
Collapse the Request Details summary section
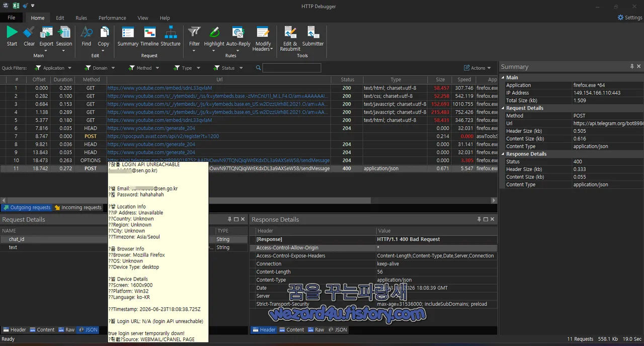tap(503, 108)
